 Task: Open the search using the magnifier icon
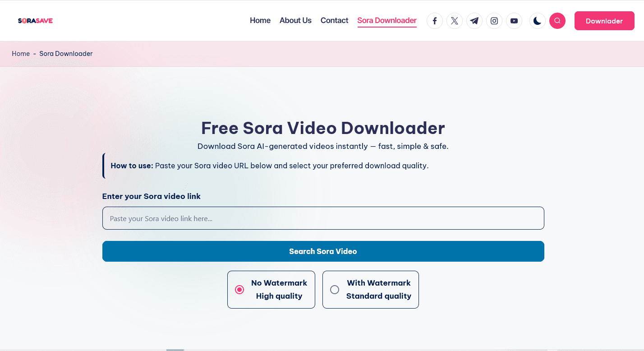(x=557, y=20)
